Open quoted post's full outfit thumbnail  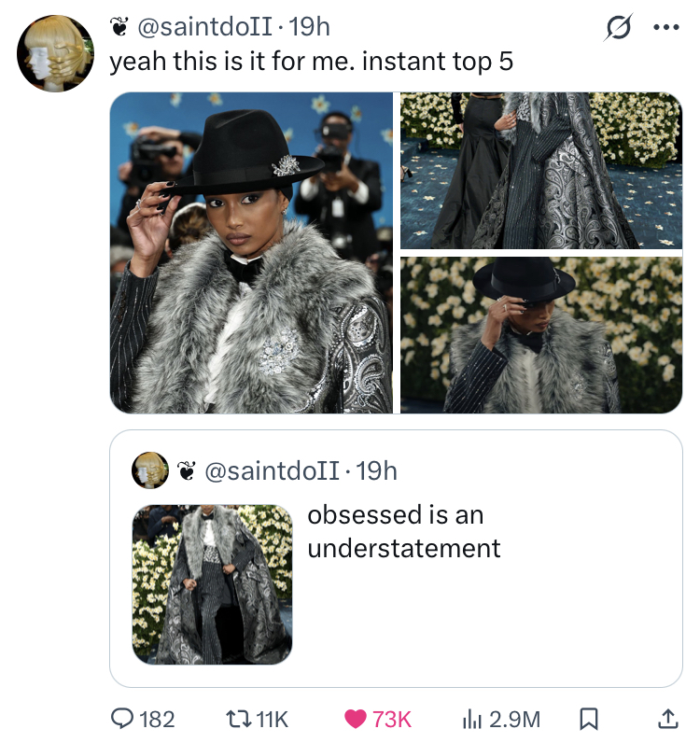coord(212,583)
